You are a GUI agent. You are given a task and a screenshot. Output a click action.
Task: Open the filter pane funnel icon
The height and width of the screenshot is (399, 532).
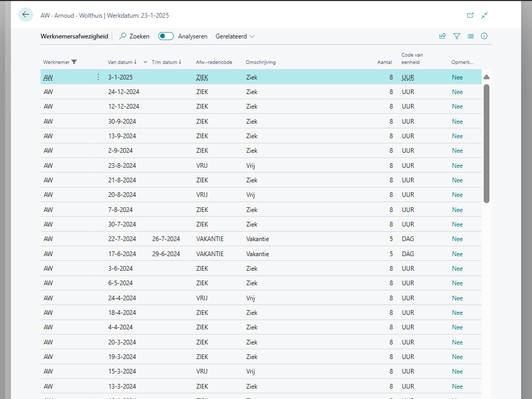click(x=457, y=36)
